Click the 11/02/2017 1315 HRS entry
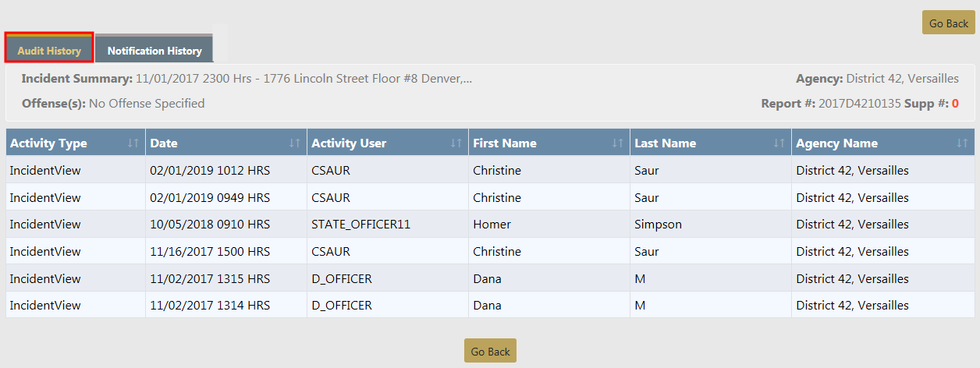This screenshot has height=368, width=980. tap(210, 279)
